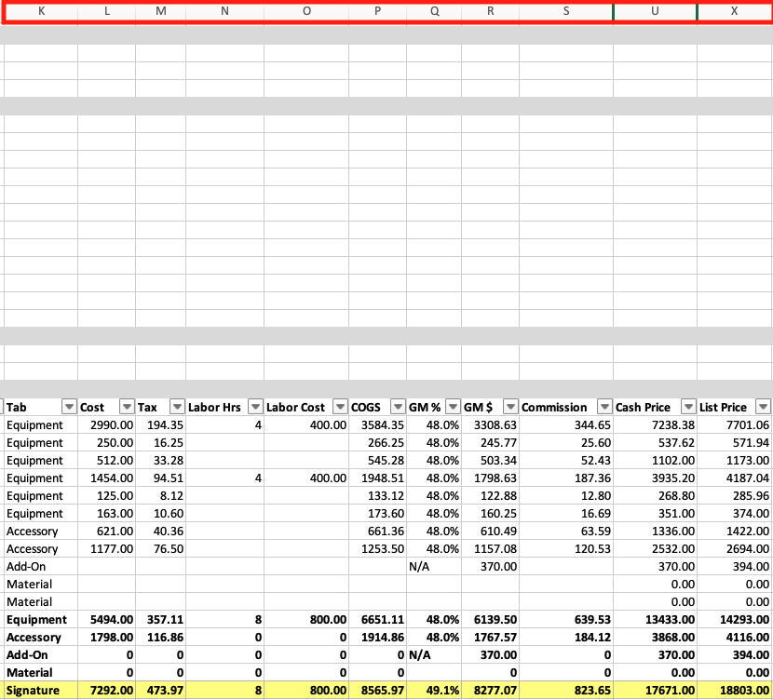Open the Tab column filter dropdown

tap(69, 407)
